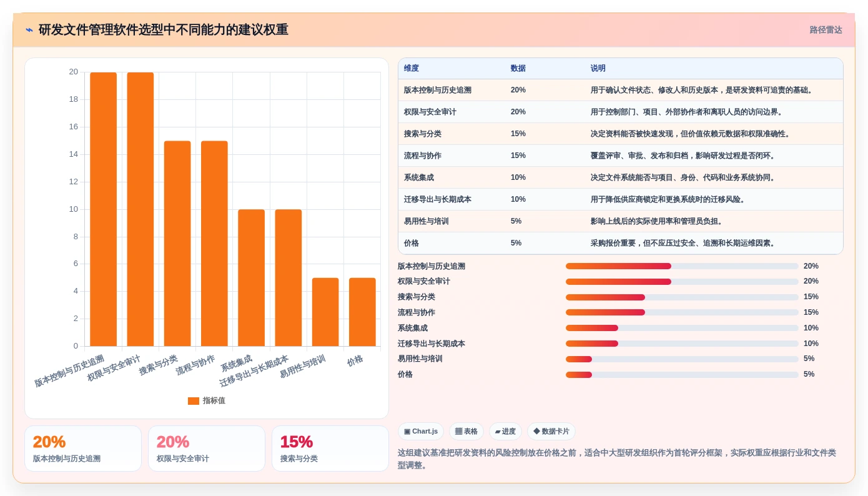
Task: Click the lightning icon beside the title
Action: coord(29,30)
